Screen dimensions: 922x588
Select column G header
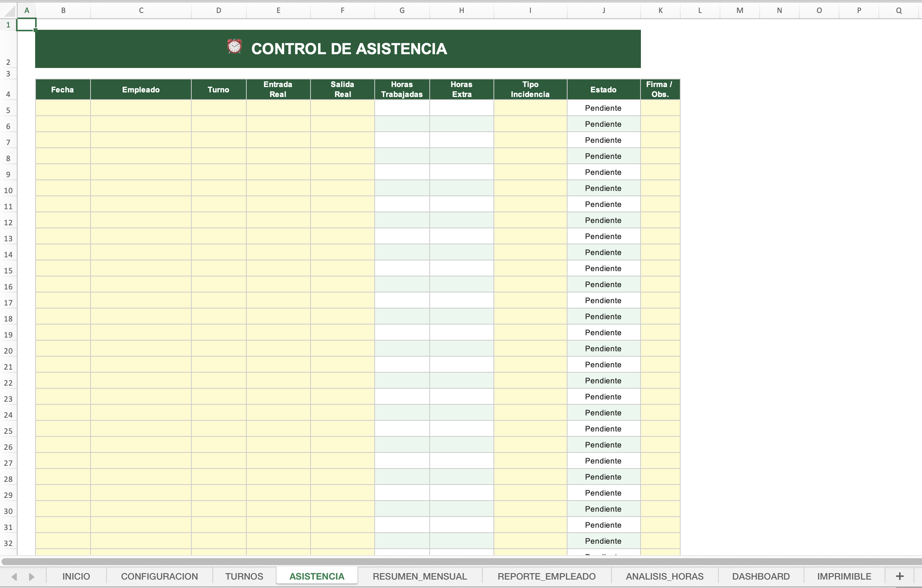pyautogui.click(x=402, y=10)
